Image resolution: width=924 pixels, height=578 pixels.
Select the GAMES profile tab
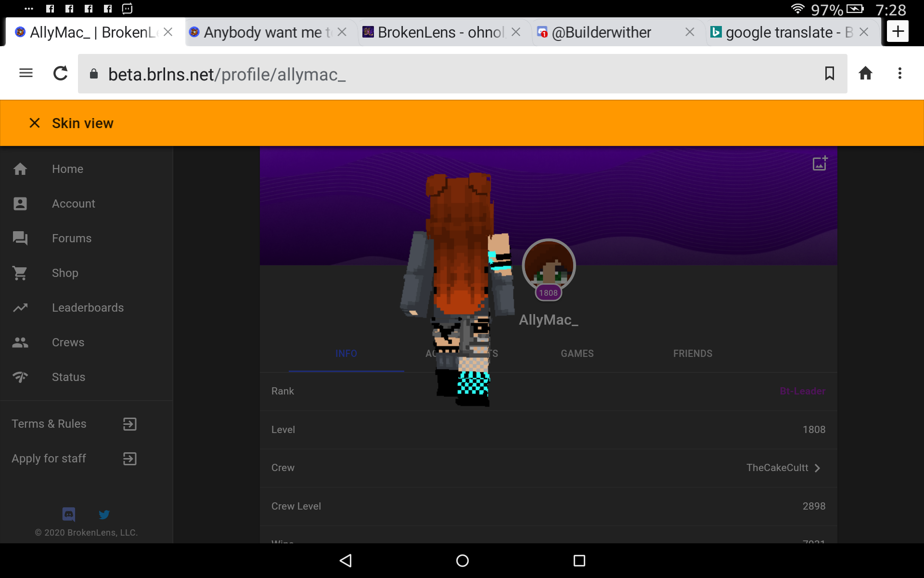(x=577, y=354)
